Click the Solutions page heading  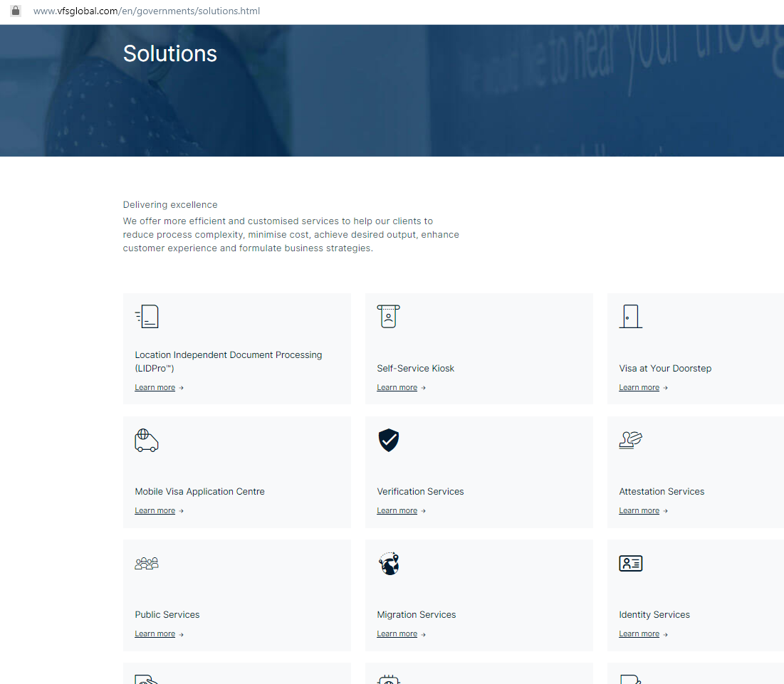pos(170,54)
